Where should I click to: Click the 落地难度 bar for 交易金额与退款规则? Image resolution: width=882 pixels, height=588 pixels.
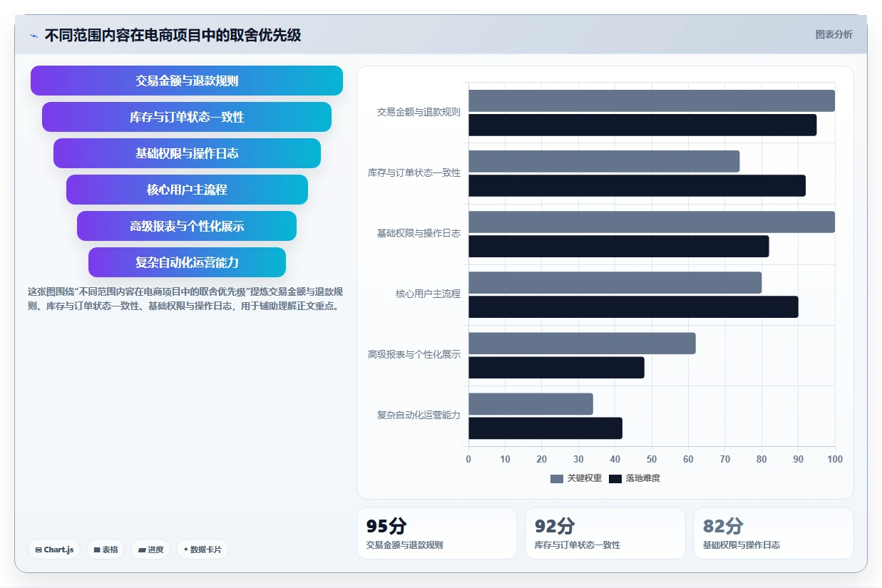642,125
